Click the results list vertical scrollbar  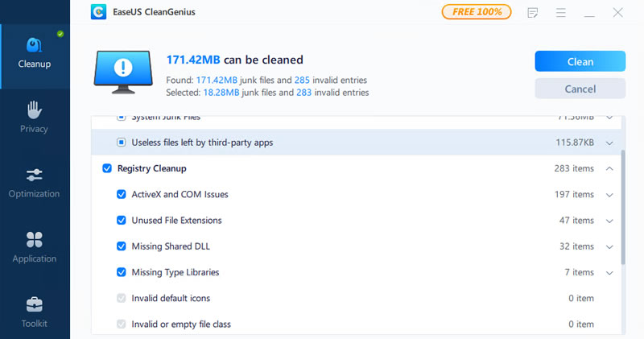click(x=622, y=208)
